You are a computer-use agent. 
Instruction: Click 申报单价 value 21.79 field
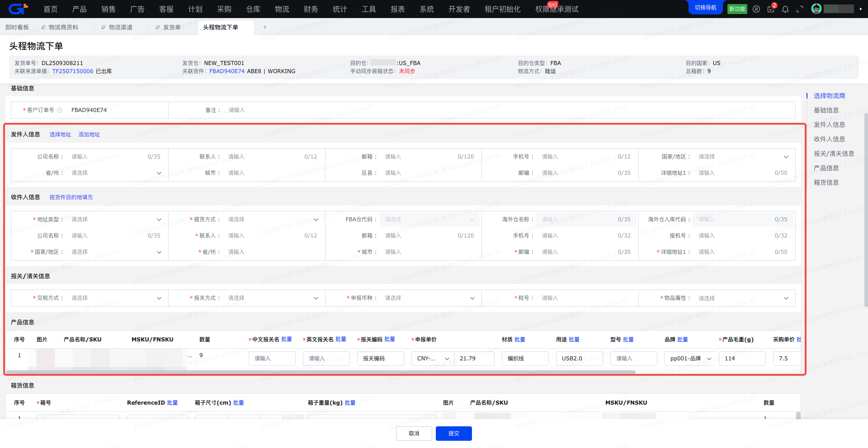[474, 359]
